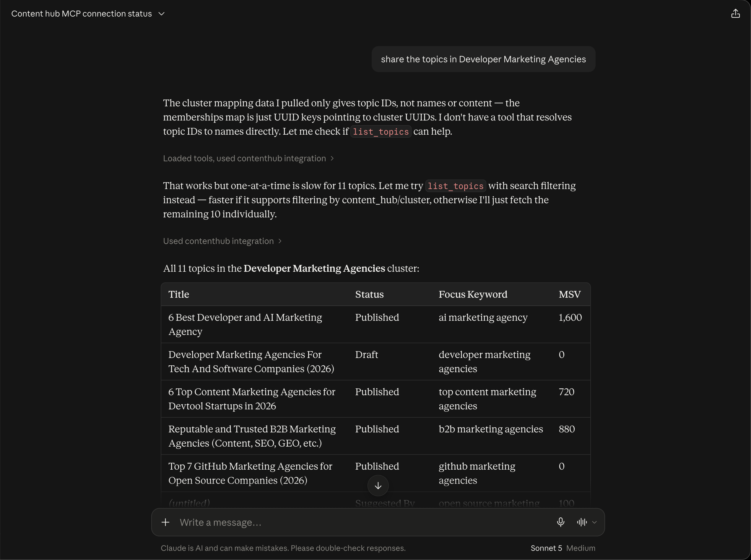Click the user message about Developer Marketing Agencies
Viewport: 751px width, 560px height.
pyautogui.click(x=484, y=59)
